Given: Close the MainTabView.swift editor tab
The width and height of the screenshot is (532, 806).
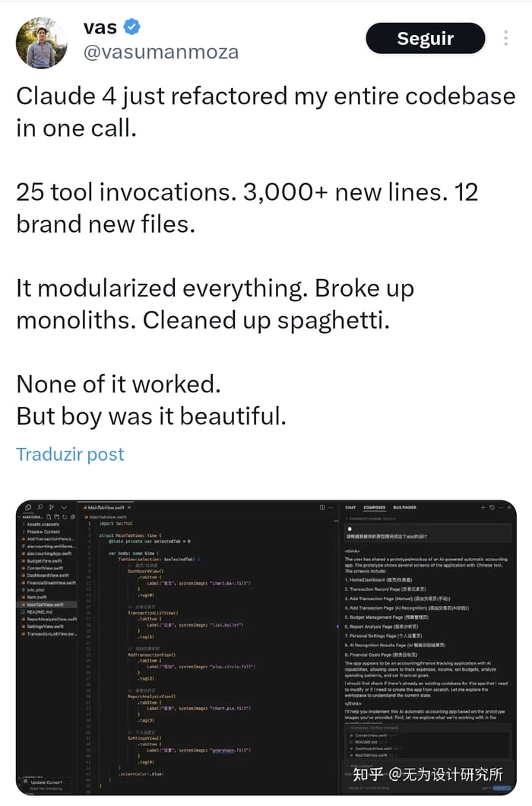Looking at the screenshot, I should pos(129,507).
